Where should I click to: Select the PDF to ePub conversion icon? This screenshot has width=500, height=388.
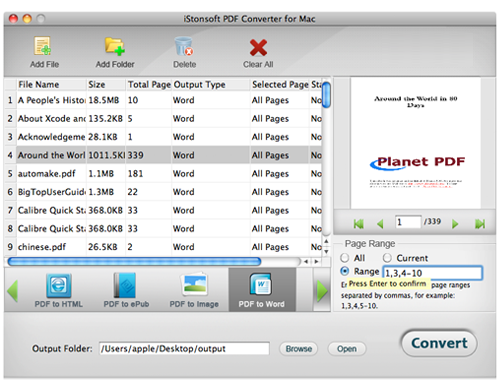tap(125, 285)
